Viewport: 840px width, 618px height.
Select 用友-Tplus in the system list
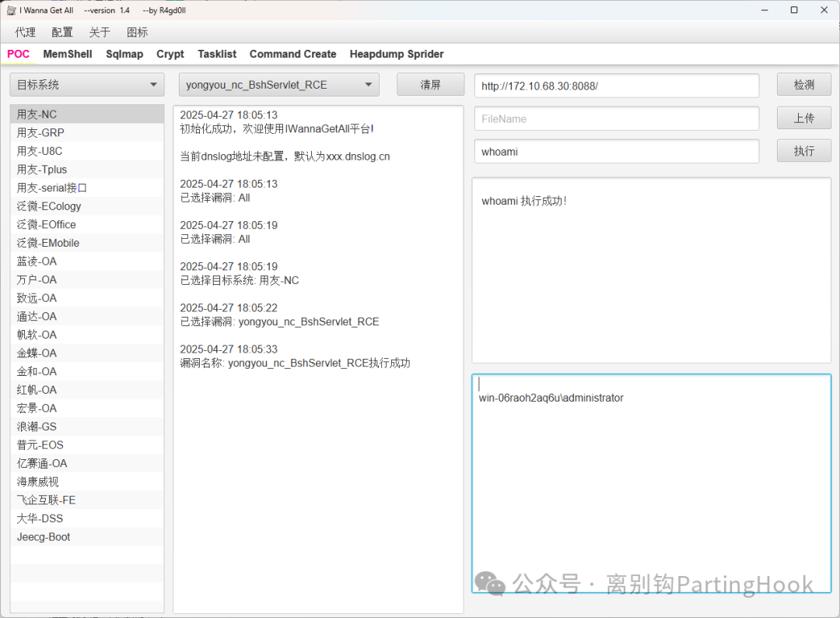click(x=87, y=170)
